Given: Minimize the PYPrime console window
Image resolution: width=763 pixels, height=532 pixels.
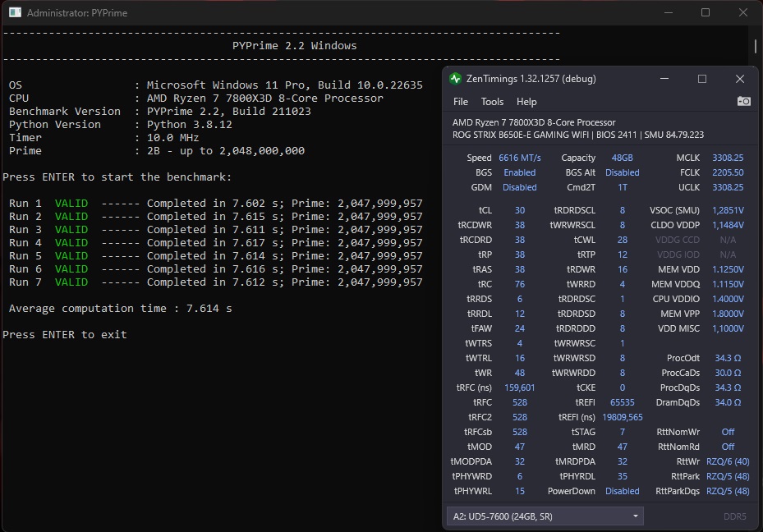Looking at the screenshot, I should pyautogui.click(x=669, y=12).
